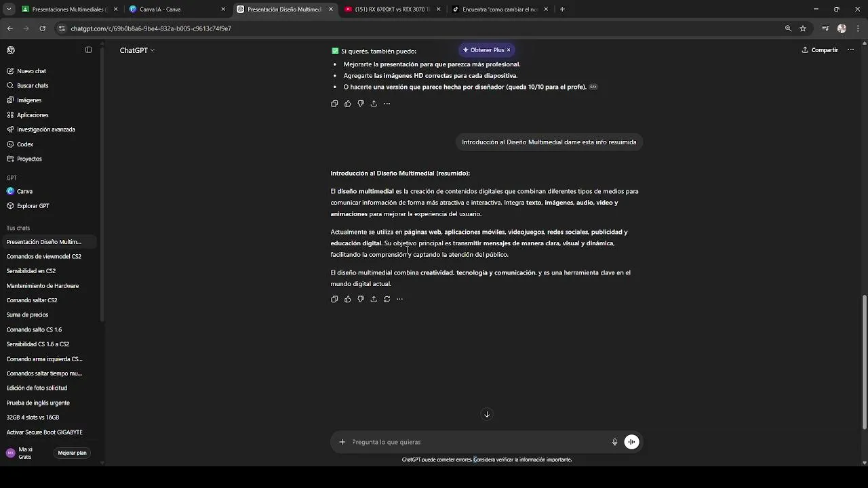Screen dimensions: 868x488
Task: Regenerate the resumido response
Action: pos(387,299)
